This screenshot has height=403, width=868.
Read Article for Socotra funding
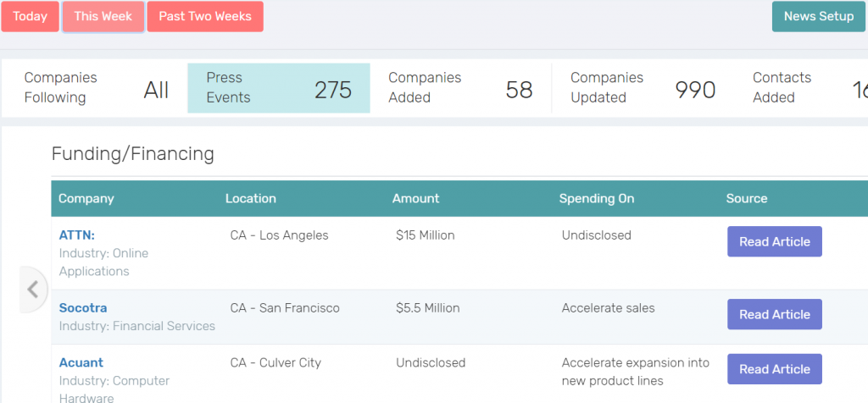[774, 315]
